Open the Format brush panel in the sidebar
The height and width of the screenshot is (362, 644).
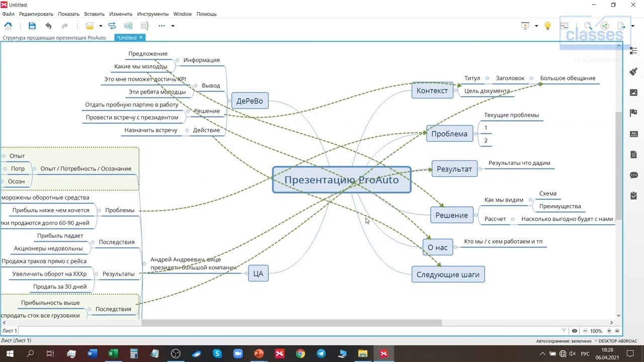pos(633,71)
